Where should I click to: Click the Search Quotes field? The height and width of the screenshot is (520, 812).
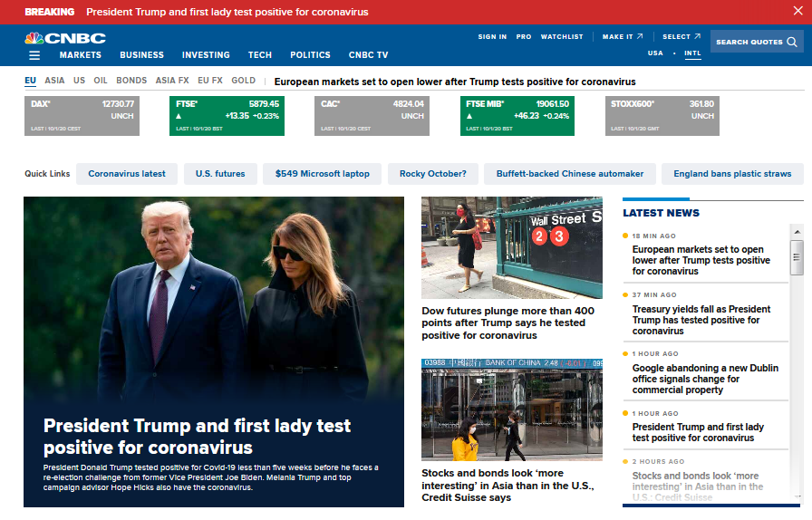point(757,42)
